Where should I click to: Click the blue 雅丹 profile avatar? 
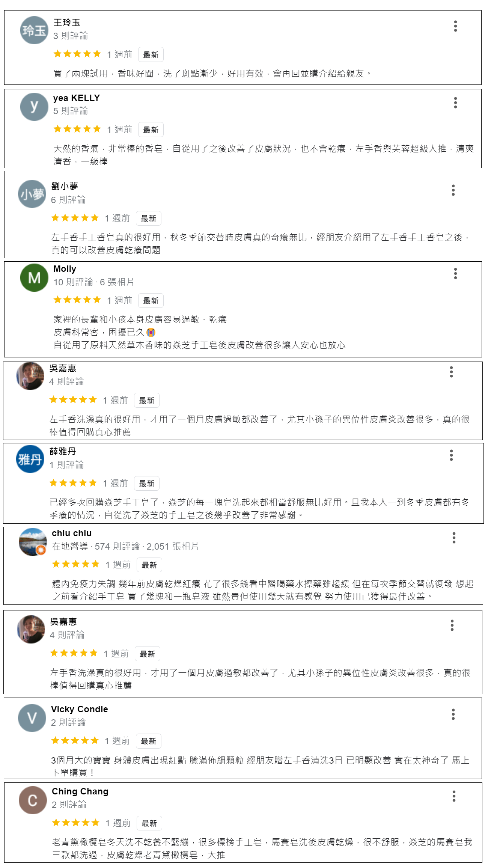[x=30, y=459]
